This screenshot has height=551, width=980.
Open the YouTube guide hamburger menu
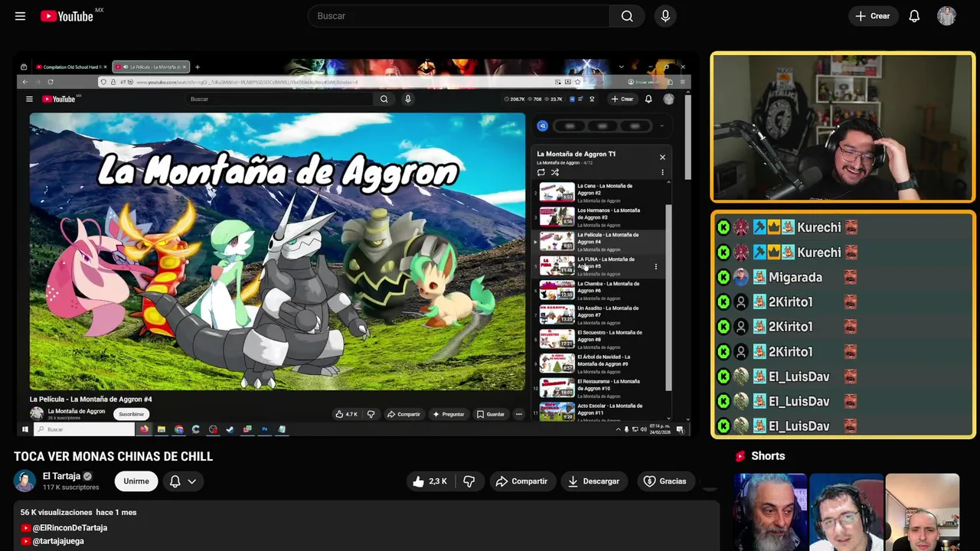point(20,16)
